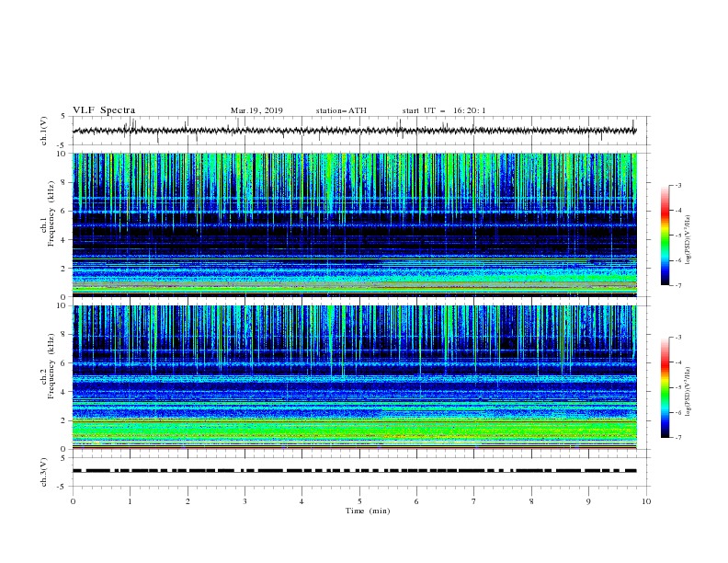Click the time axis tick label '8'
This screenshot has width=728, height=563.
pyautogui.click(x=531, y=501)
